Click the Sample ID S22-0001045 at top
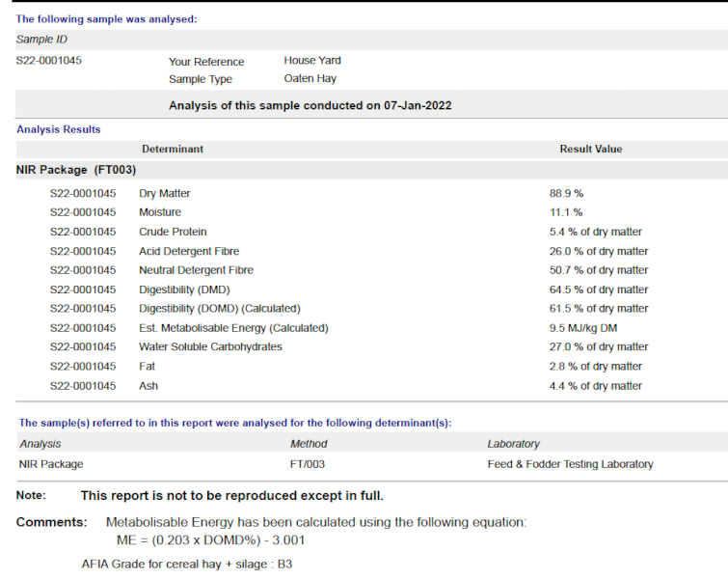 (48, 61)
